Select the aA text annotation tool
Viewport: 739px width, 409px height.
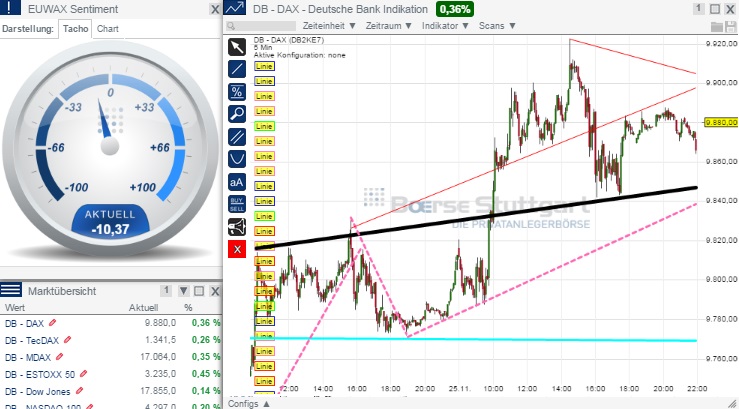click(237, 182)
